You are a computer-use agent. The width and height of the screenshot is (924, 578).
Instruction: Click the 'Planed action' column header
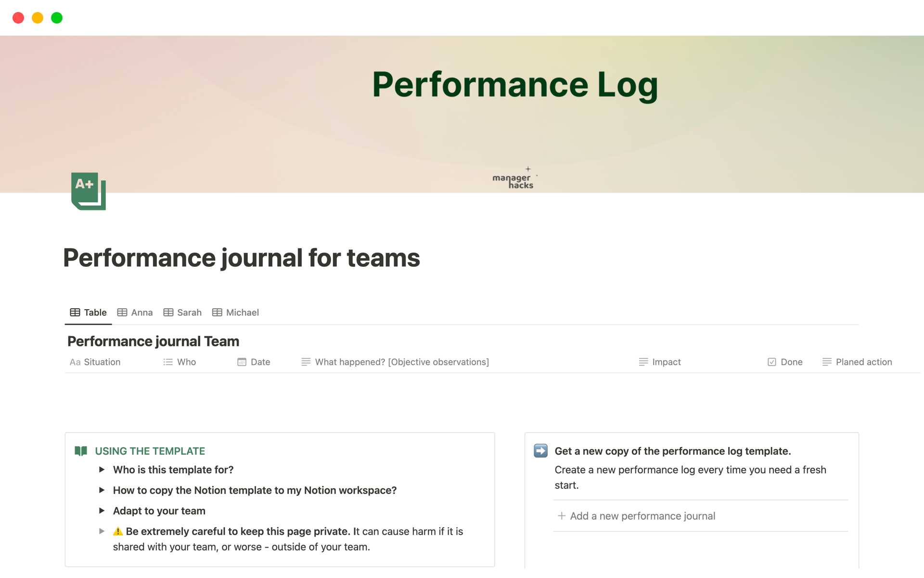point(864,362)
